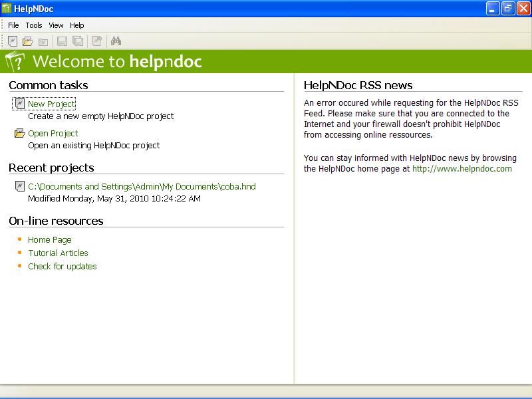Click the binoculars Find toolbar icon
532x399 pixels.
click(x=116, y=41)
